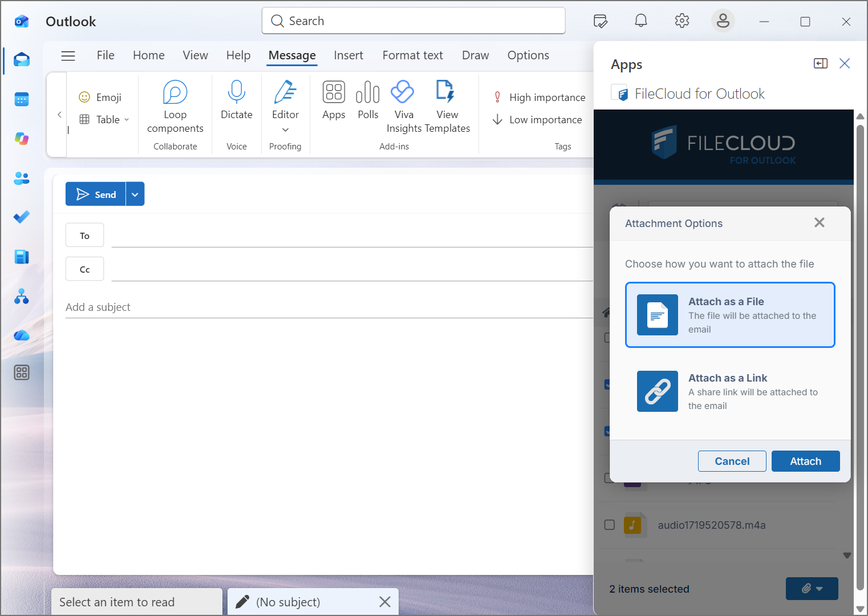Click the To recipients button

[x=84, y=235]
